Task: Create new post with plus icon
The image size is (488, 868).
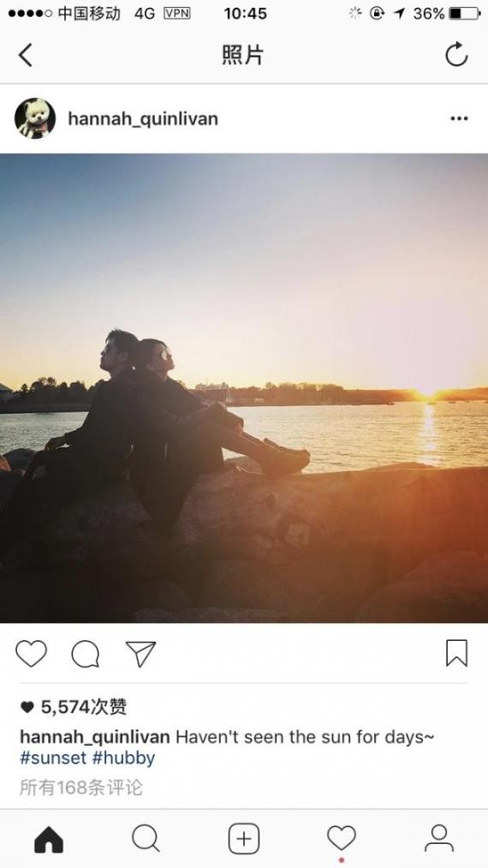Action: [x=244, y=839]
